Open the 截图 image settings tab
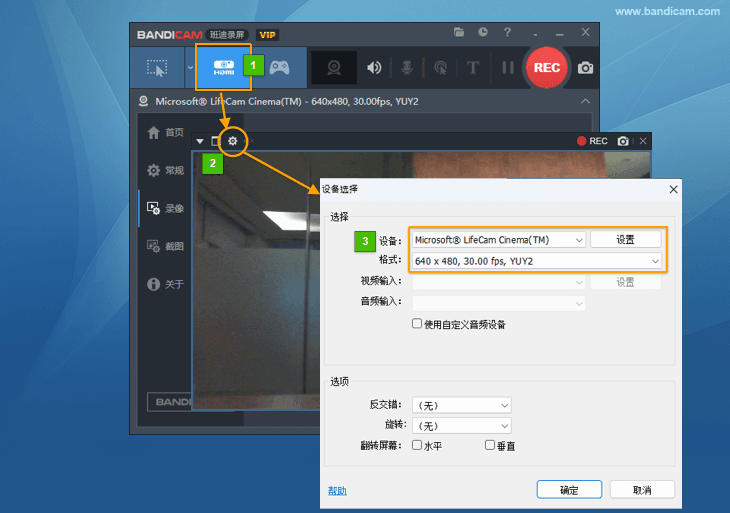Image resolution: width=730 pixels, height=513 pixels. [x=166, y=246]
